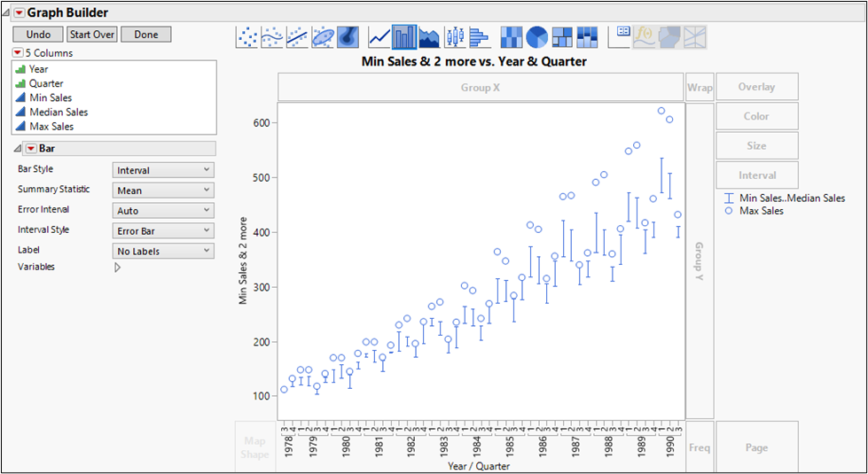The width and height of the screenshot is (868, 474).
Task: Select the Heatmap element icon
Action: [512, 37]
